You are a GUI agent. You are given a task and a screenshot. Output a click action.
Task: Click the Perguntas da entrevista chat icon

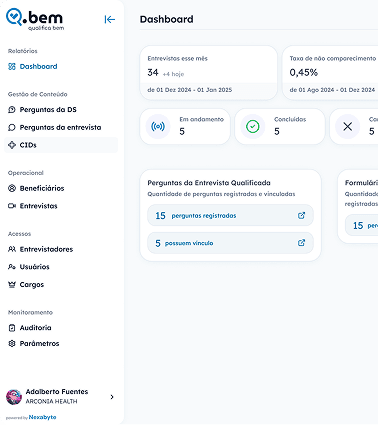(x=12, y=127)
